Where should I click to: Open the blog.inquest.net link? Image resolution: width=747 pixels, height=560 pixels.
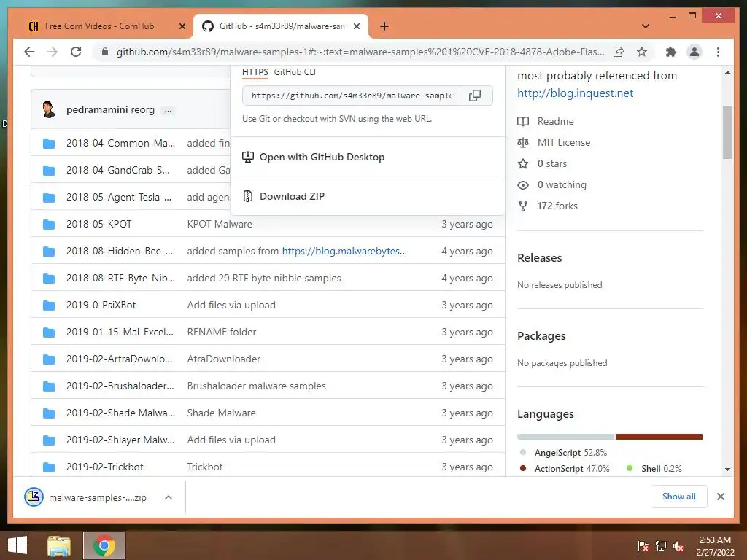click(x=576, y=93)
